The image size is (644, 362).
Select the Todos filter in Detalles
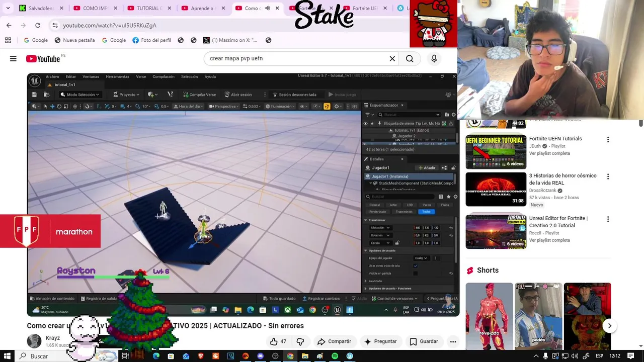point(426,212)
